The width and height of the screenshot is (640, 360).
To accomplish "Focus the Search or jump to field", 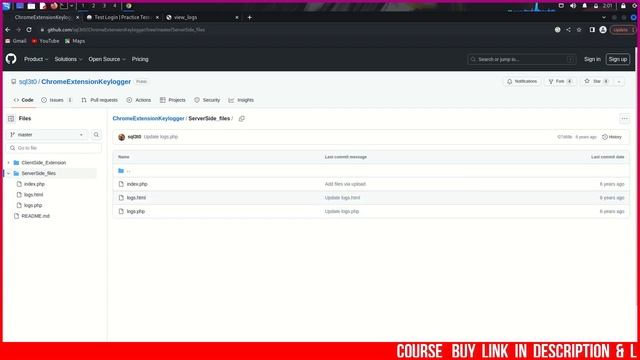I will tap(522, 59).
